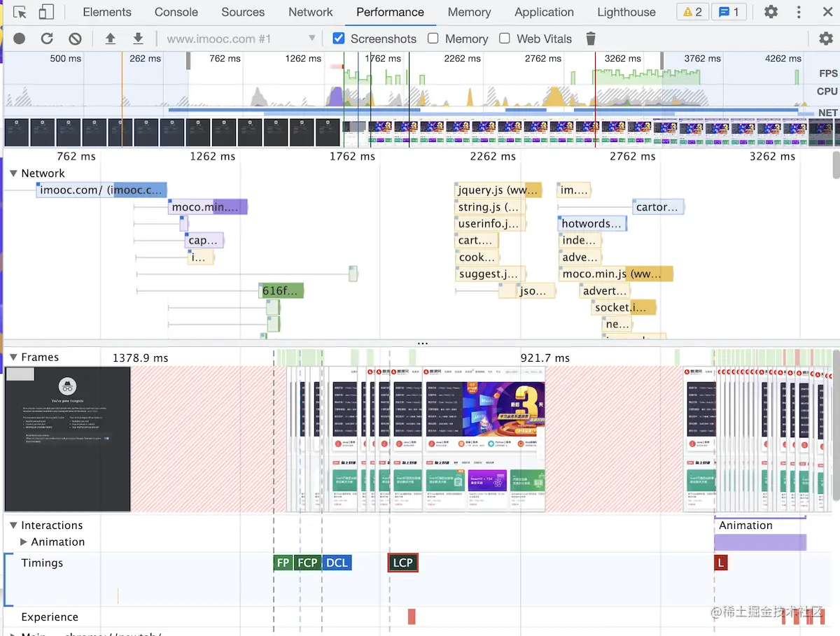Select the cap... network request
The width and height of the screenshot is (840, 636).
pos(204,240)
